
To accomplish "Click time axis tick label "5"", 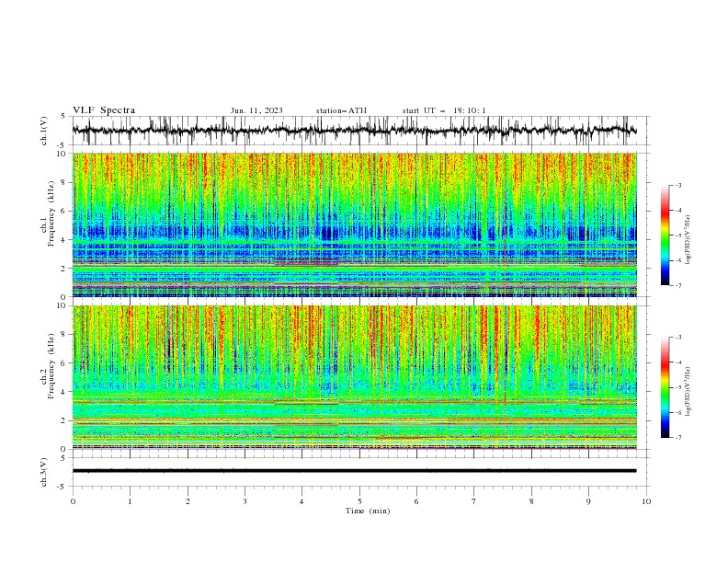I will [359, 501].
